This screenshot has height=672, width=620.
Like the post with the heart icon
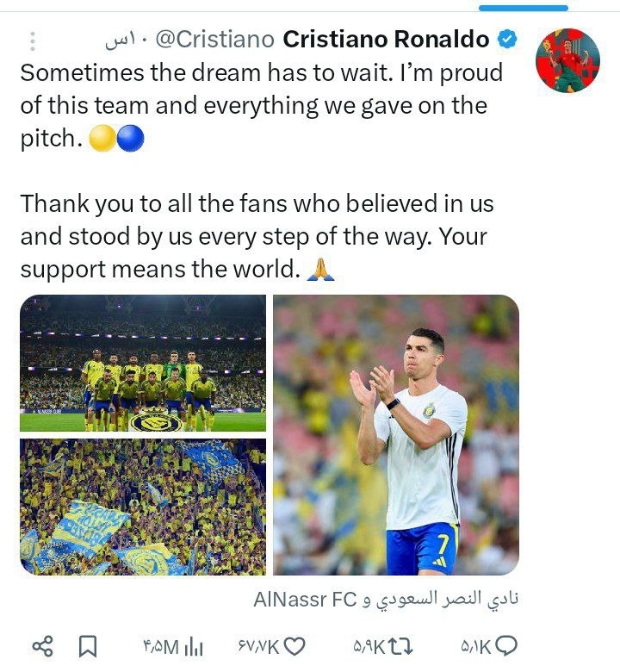tap(295, 645)
